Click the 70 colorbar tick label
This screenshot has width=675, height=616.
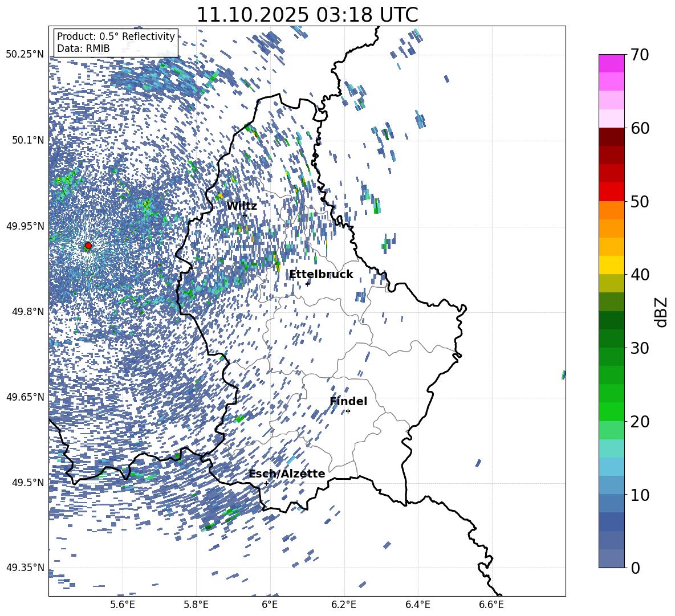pos(640,55)
